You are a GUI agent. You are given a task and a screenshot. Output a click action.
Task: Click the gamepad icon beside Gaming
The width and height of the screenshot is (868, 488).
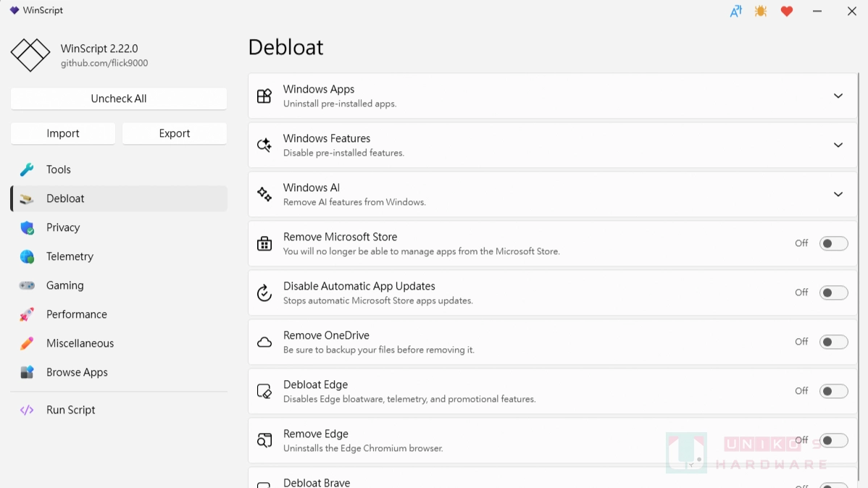pyautogui.click(x=27, y=285)
